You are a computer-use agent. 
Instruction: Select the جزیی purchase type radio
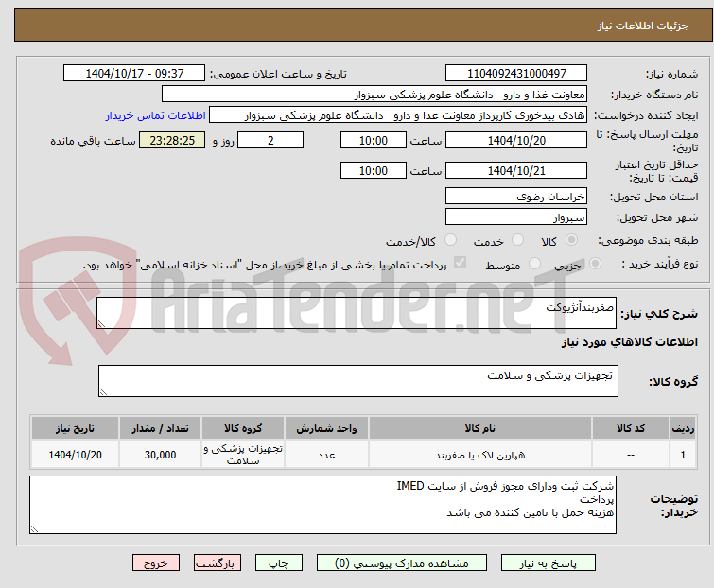tap(595, 264)
